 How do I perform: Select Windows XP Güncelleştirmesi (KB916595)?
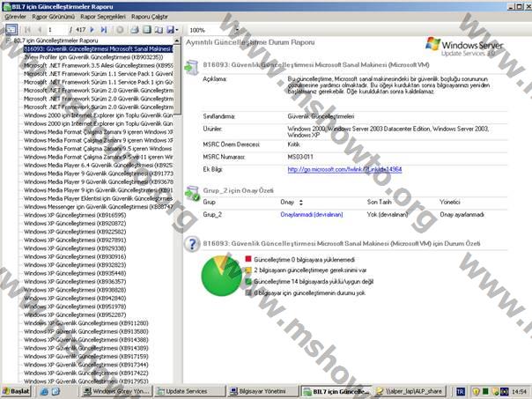(75, 215)
